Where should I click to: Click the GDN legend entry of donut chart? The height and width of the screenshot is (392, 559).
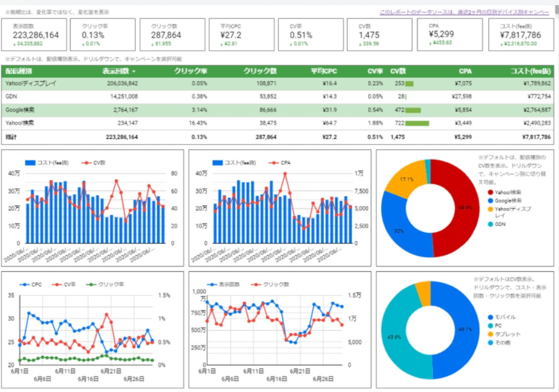point(497,224)
